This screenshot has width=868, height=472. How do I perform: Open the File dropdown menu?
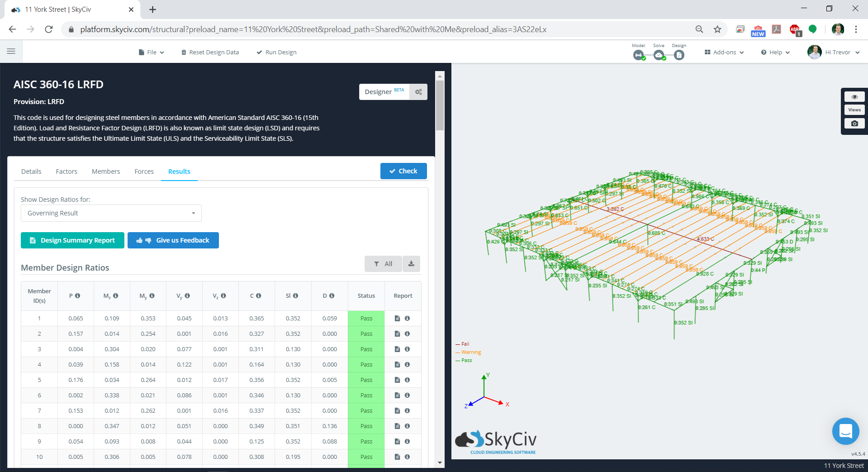[152, 52]
